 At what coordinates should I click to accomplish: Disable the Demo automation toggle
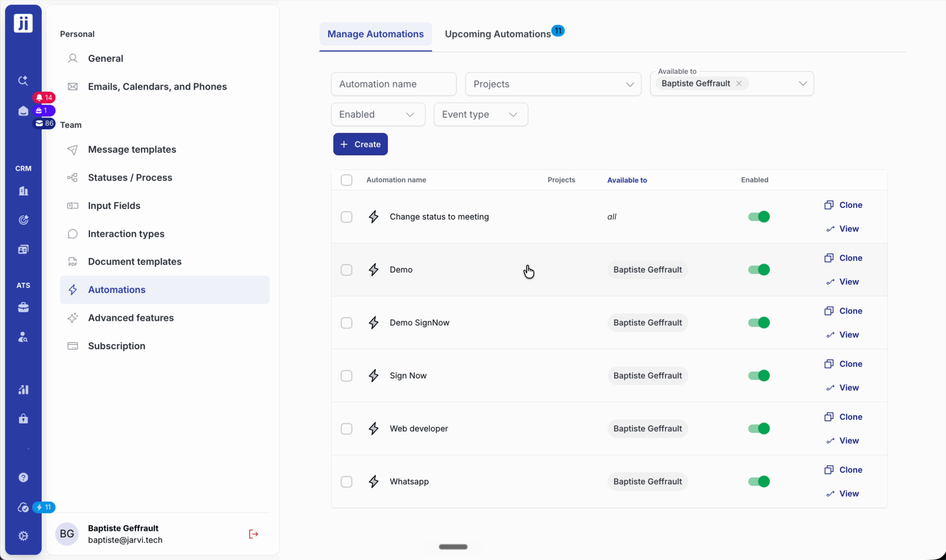coord(759,270)
